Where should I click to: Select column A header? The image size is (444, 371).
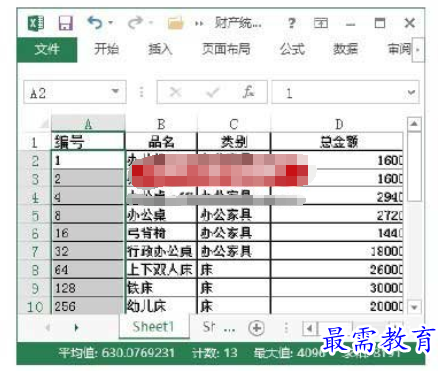coord(88,124)
